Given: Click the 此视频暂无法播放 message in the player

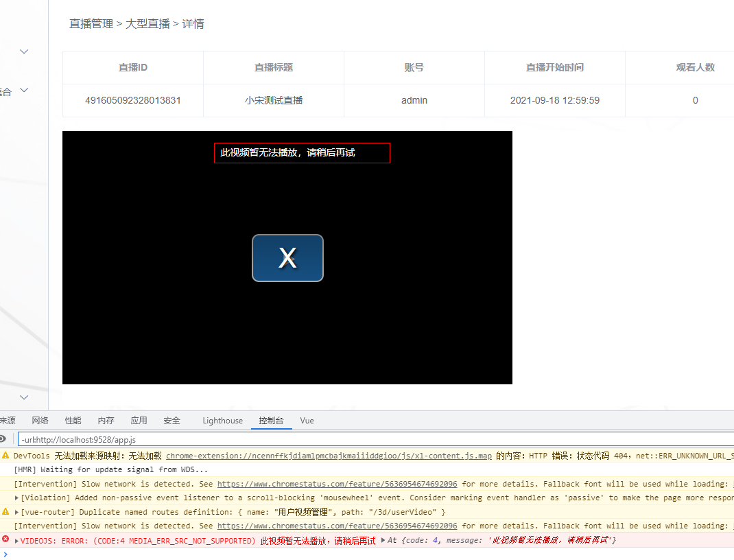Looking at the screenshot, I should click(287, 152).
